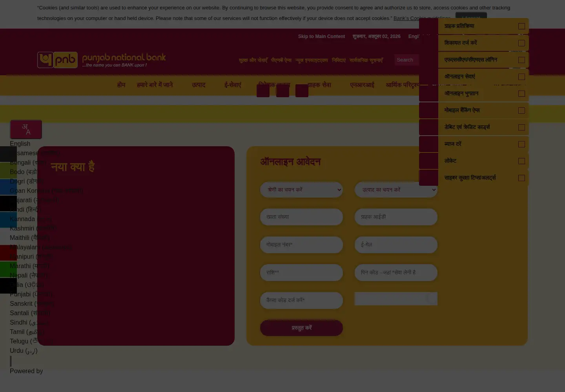
Task: Tick the एफएससीएम/सीएमएस लॉगिन checkbox
Action: [x=521, y=60]
